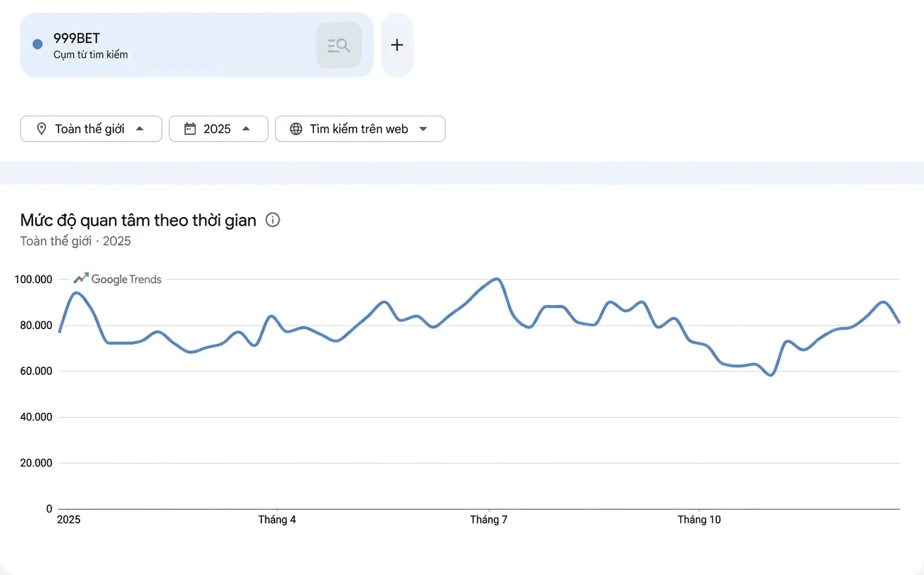The image size is (924, 575).
Task: Open the info icon beside the chart title
Action: 273,220
